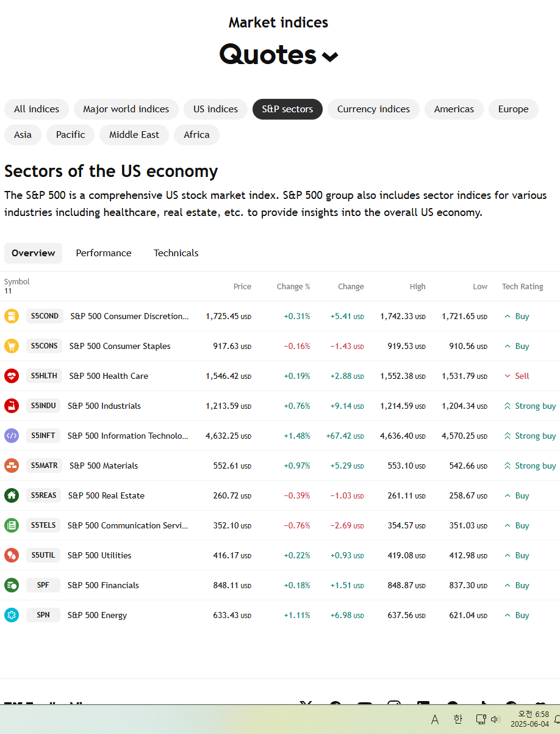Select the Asia filter pill

point(23,135)
